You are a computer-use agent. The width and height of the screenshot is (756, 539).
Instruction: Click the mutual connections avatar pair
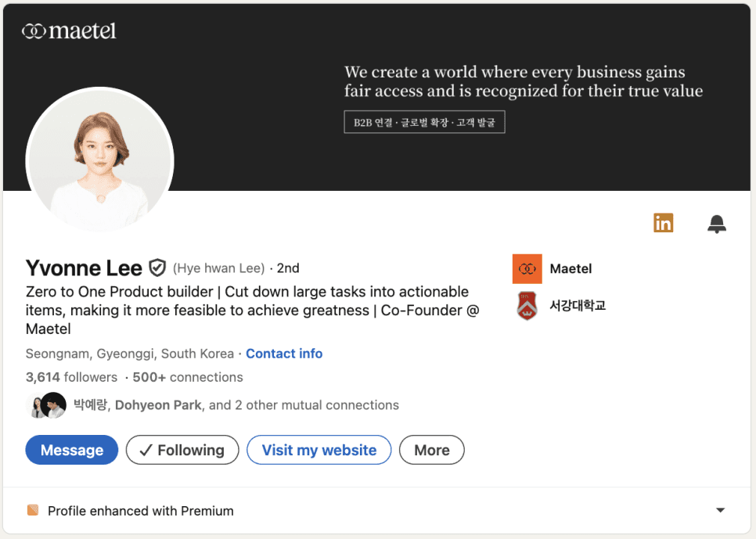(46, 405)
